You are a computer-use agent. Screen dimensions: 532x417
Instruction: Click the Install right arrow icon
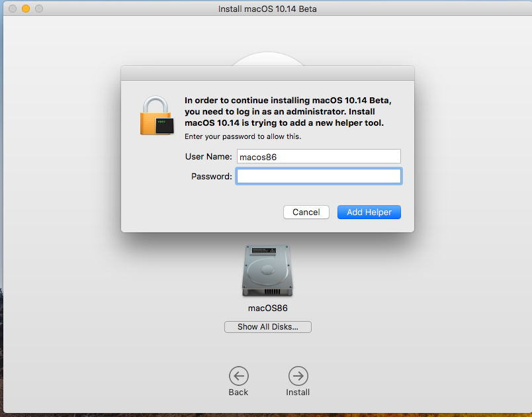click(x=298, y=376)
